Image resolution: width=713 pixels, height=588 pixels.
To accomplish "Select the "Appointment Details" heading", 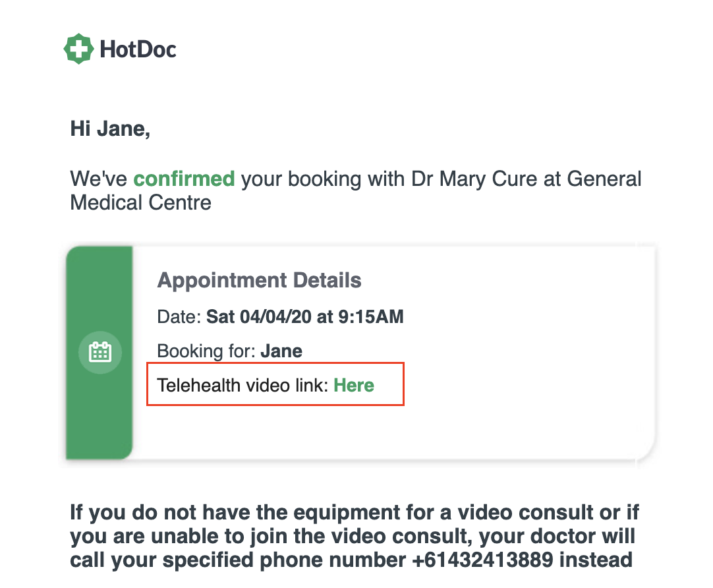I will click(x=259, y=280).
